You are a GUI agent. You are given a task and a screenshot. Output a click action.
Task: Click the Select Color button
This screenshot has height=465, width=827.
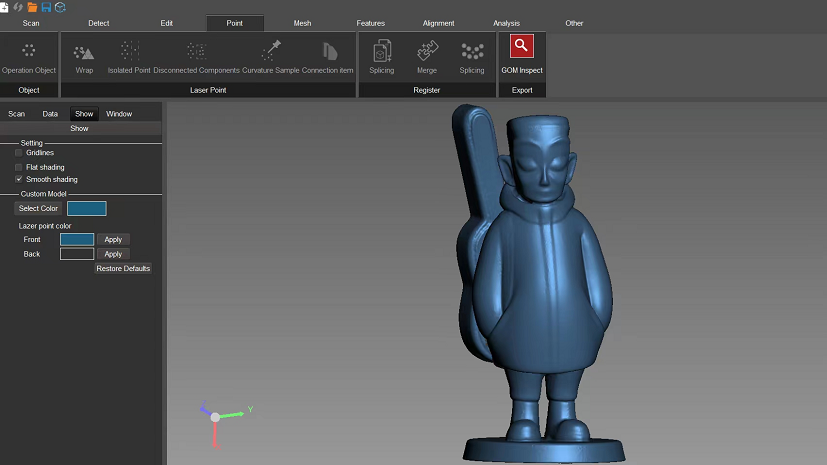click(x=38, y=208)
